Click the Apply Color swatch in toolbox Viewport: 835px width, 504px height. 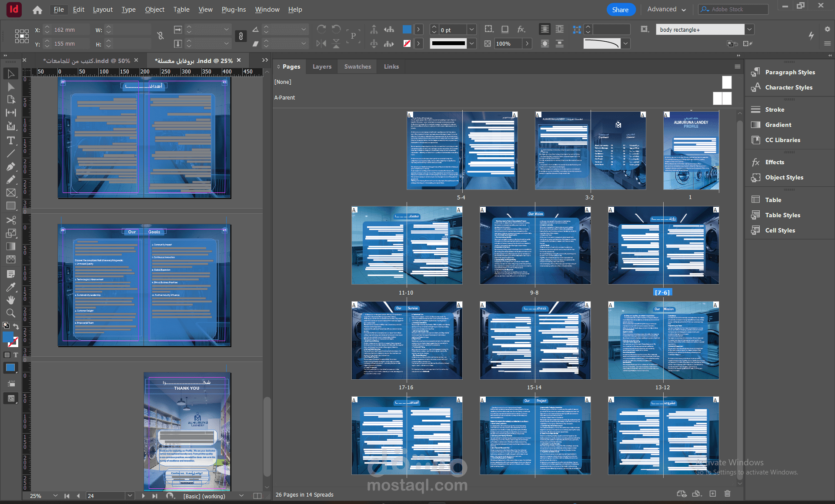click(x=10, y=368)
